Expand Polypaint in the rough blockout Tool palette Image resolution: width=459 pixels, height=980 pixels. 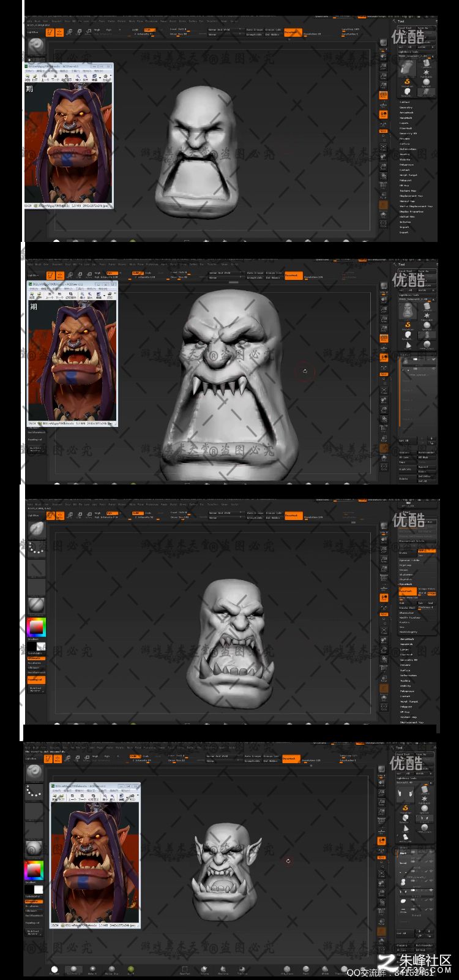pos(405,180)
